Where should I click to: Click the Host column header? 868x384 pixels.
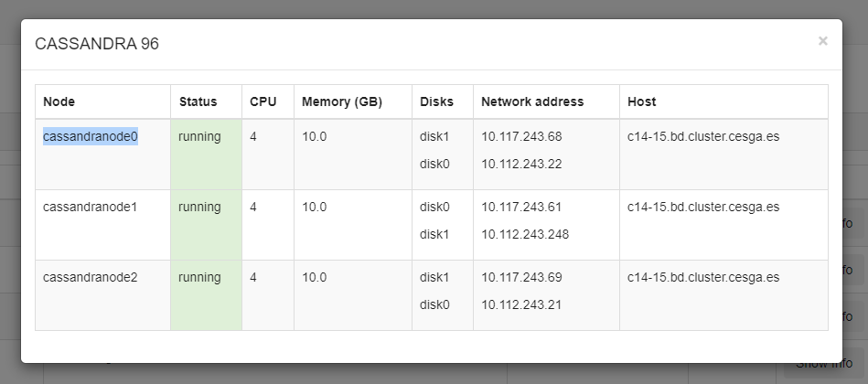point(641,101)
